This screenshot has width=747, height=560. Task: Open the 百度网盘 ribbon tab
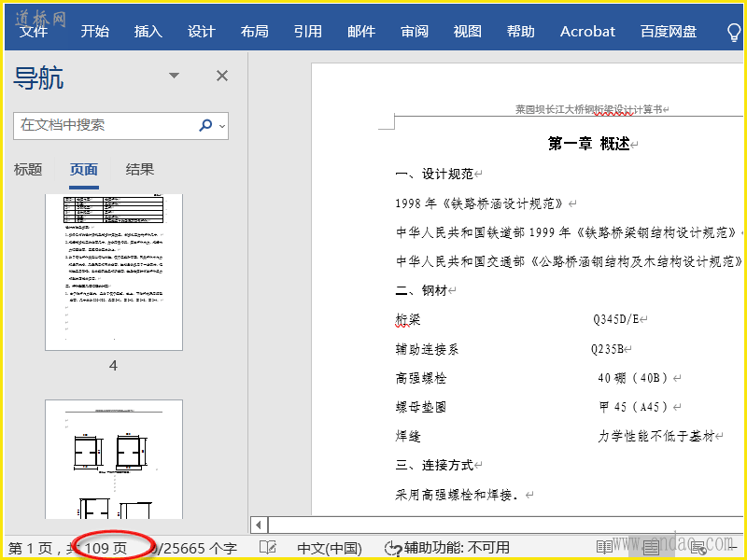click(669, 32)
